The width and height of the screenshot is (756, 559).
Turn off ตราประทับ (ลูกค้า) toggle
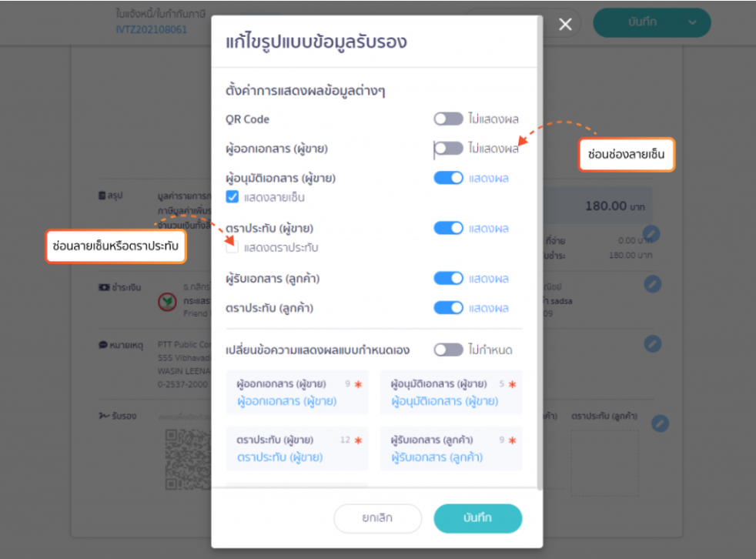448,308
